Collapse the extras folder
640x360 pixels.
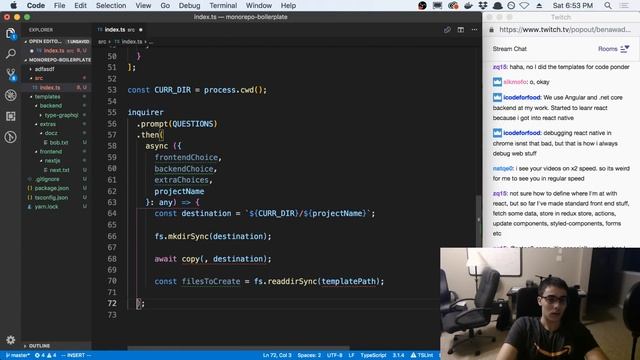[x=47, y=124]
